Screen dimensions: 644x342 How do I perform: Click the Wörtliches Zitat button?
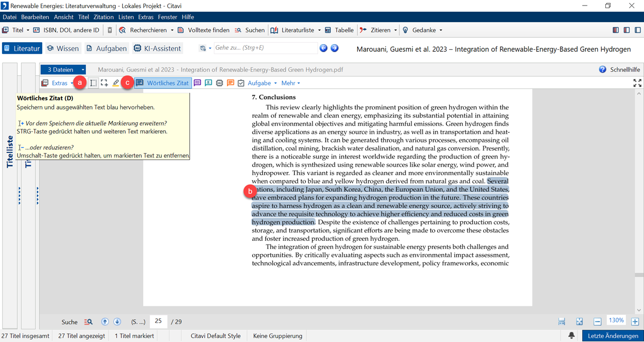point(163,83)
